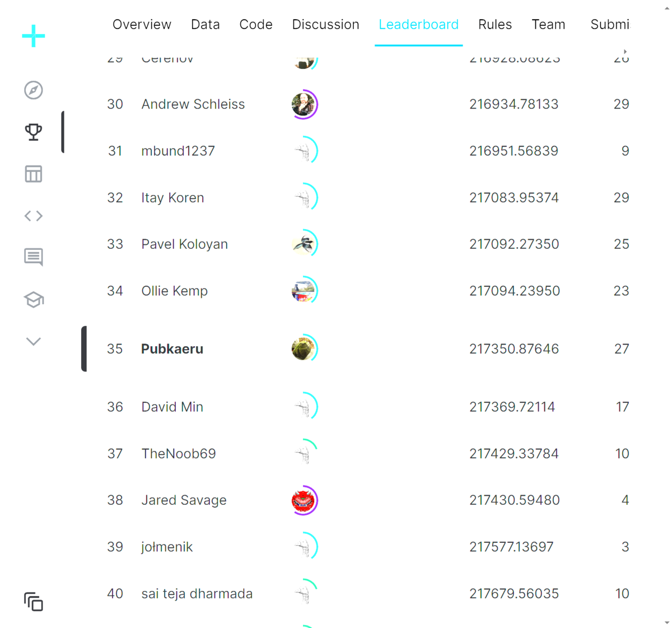Screen dimensions: 672x628
Task: Open the Rules tab
Action: tap(495, 24)
